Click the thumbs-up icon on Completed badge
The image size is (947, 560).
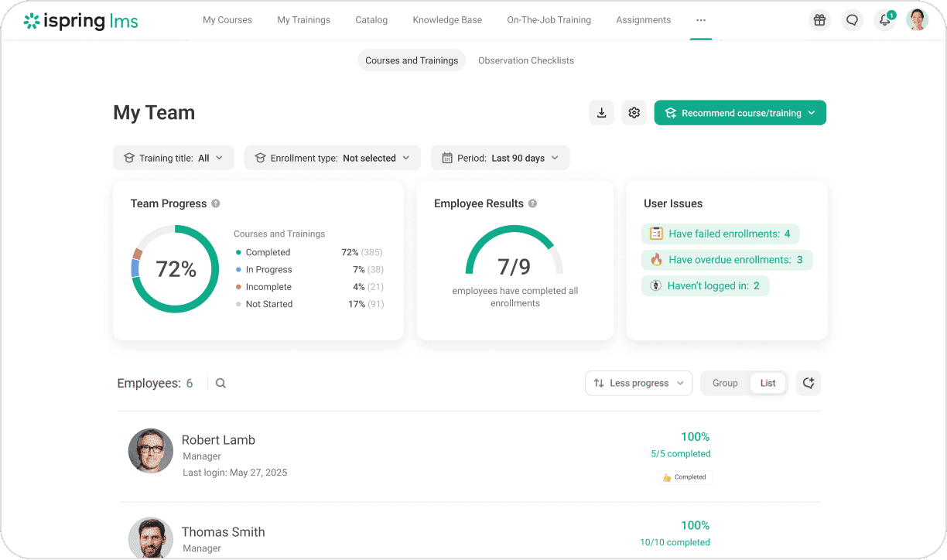pyautogui.click(x=667, y=477)
